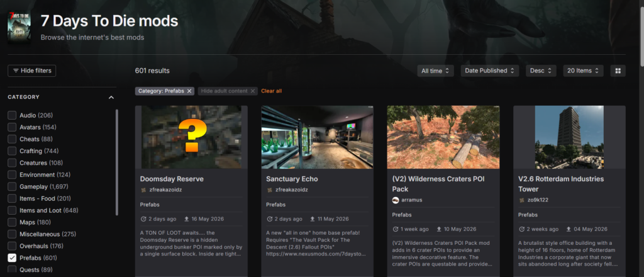The image size is (644, 277).
Task: Click the 04 May 2026 date text
Action: [589, 229]
